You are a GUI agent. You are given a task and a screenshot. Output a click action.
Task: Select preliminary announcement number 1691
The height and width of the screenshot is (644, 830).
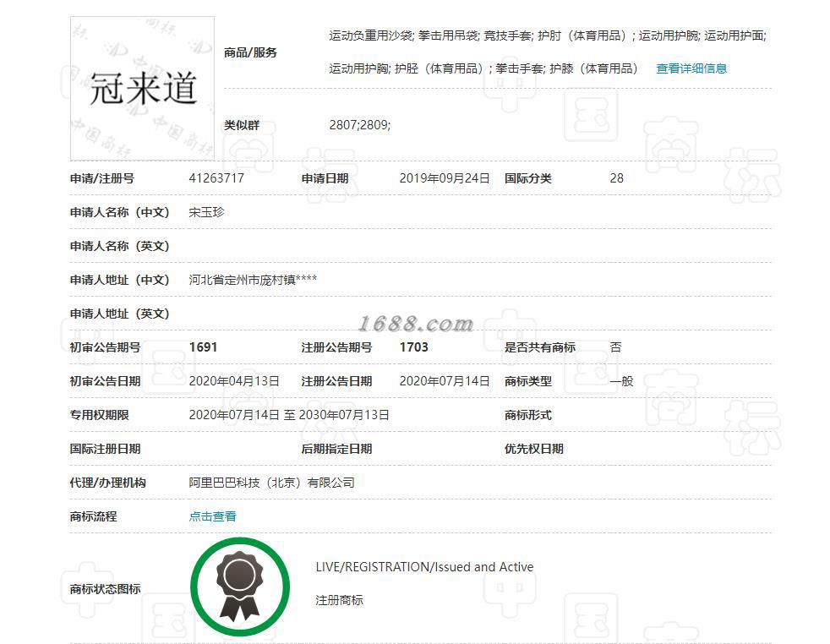point(203,347)
